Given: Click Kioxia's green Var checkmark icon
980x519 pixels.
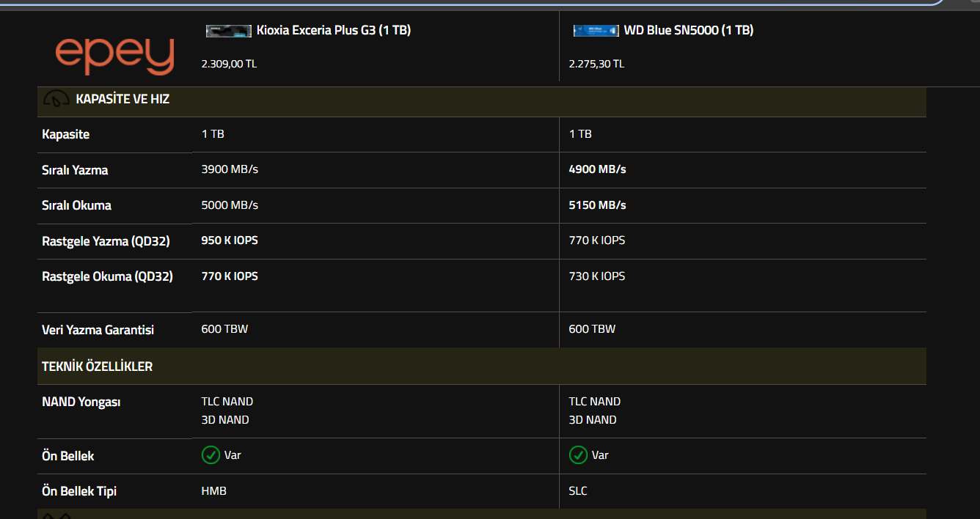Looking at the screenshot, I should click(211, 455).
